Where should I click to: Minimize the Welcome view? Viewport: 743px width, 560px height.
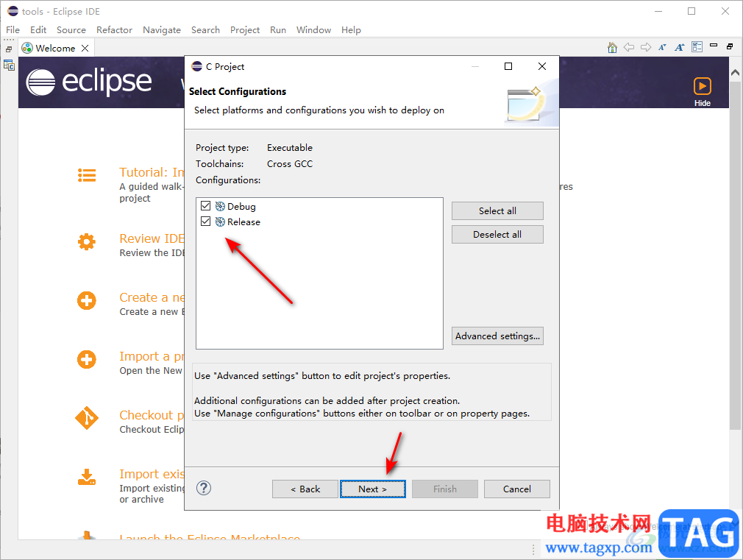coord(714,46)
